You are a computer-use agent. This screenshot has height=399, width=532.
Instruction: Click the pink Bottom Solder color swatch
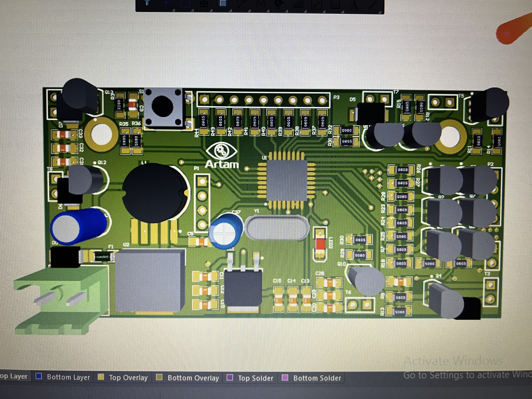click(x=285, y=378)
